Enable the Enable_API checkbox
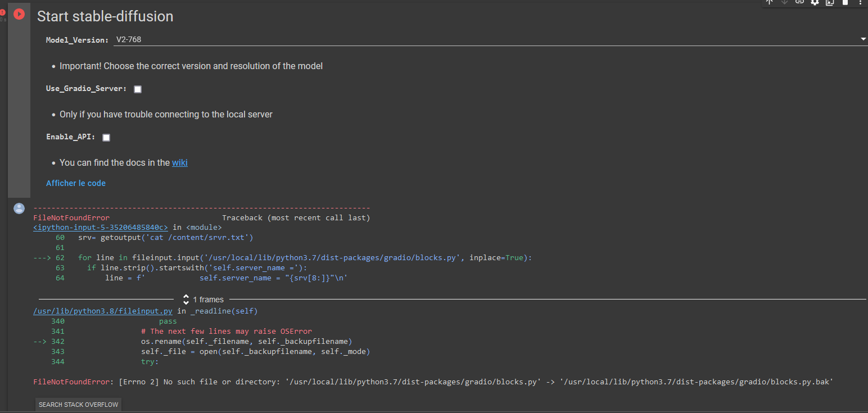 tap(106, 137)
